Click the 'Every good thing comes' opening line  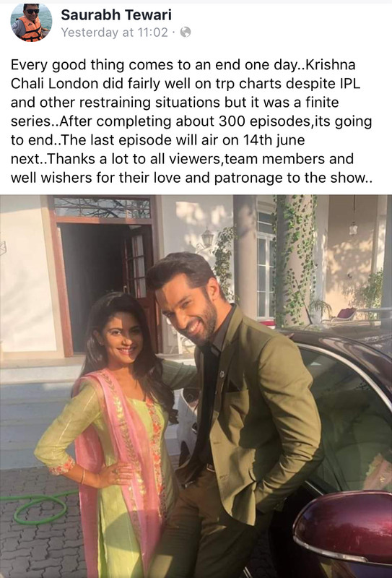click(183, 65)
